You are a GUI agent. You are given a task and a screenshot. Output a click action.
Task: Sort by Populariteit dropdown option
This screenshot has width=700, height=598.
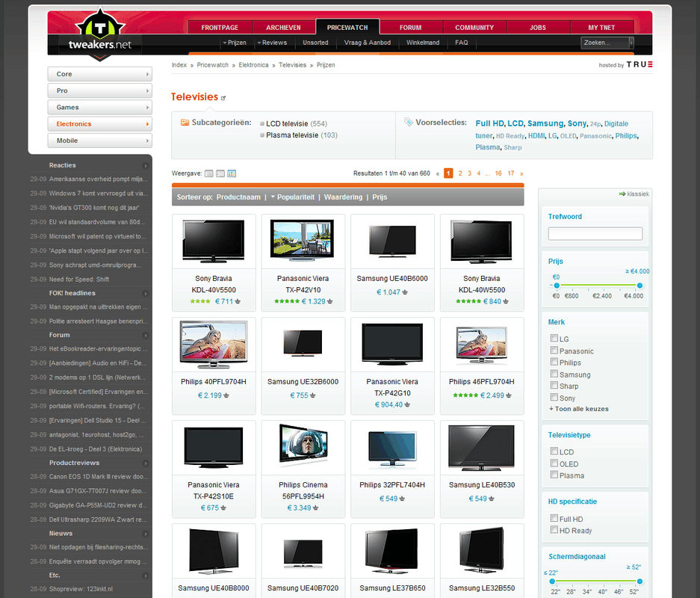292,197
